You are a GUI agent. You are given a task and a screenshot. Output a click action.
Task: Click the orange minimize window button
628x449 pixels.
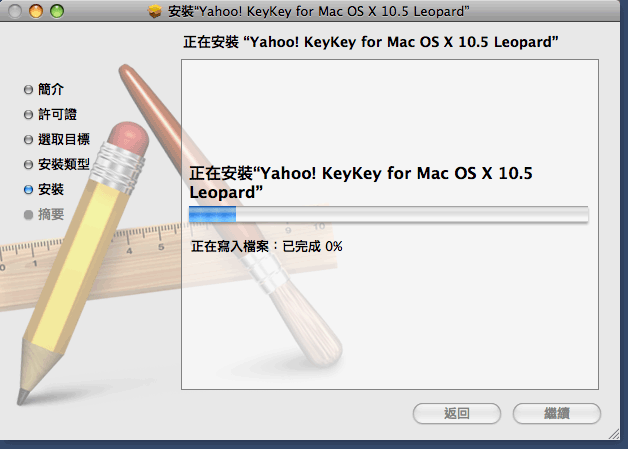(36, 11)
